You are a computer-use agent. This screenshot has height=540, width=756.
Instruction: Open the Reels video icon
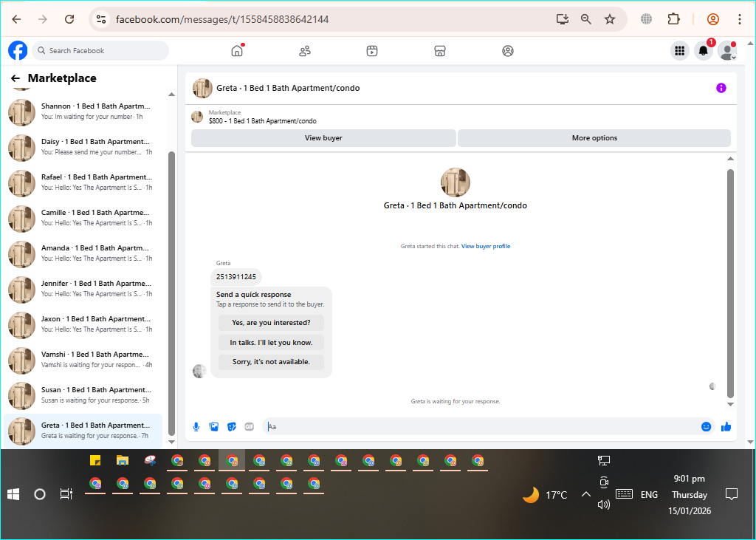tap(372, 51)
